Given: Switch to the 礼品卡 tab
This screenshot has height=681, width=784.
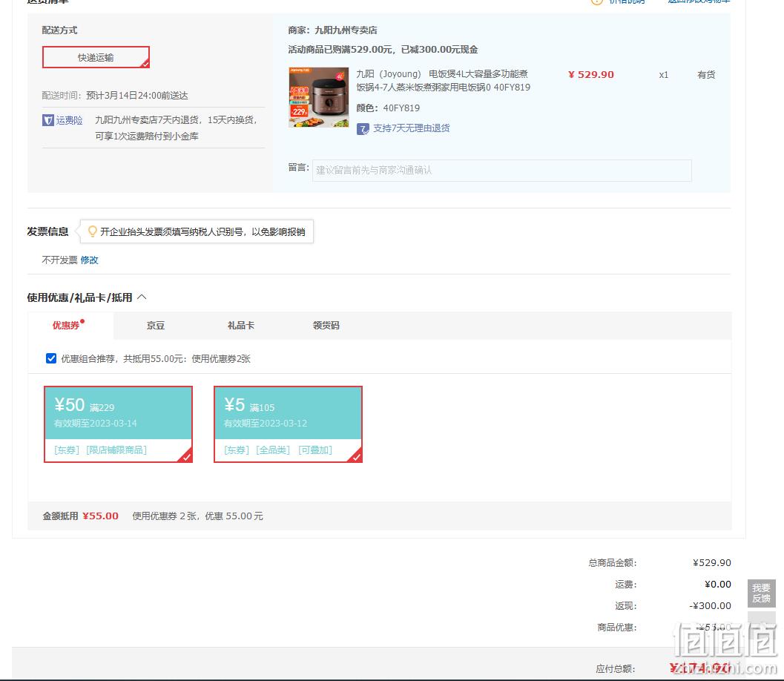Looking at the screenshot, I should click(x=241, y=326).
